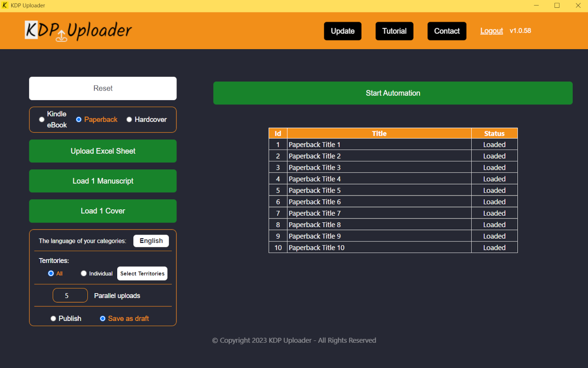Click the KDP Uploader logo
The height and width of the screenshot is (368, 588).
point(78,31)
